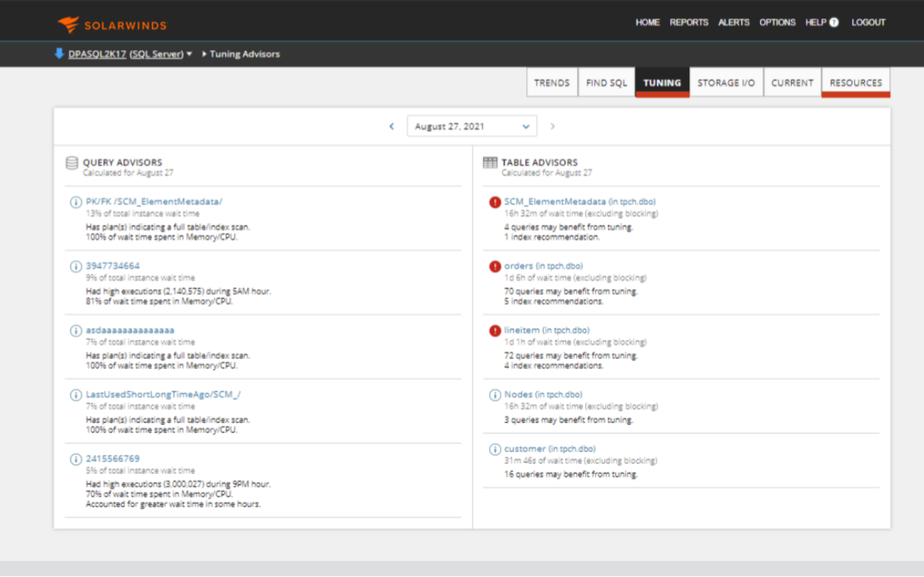Go to previous day using left chevron
The width and height of the screenshot is (924, 577).
click(390, 125)
